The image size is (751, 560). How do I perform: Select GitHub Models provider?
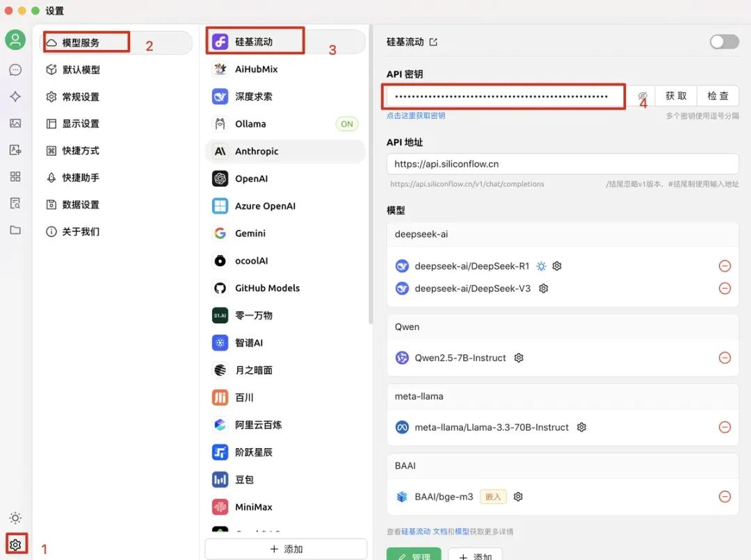click(286, 288)
